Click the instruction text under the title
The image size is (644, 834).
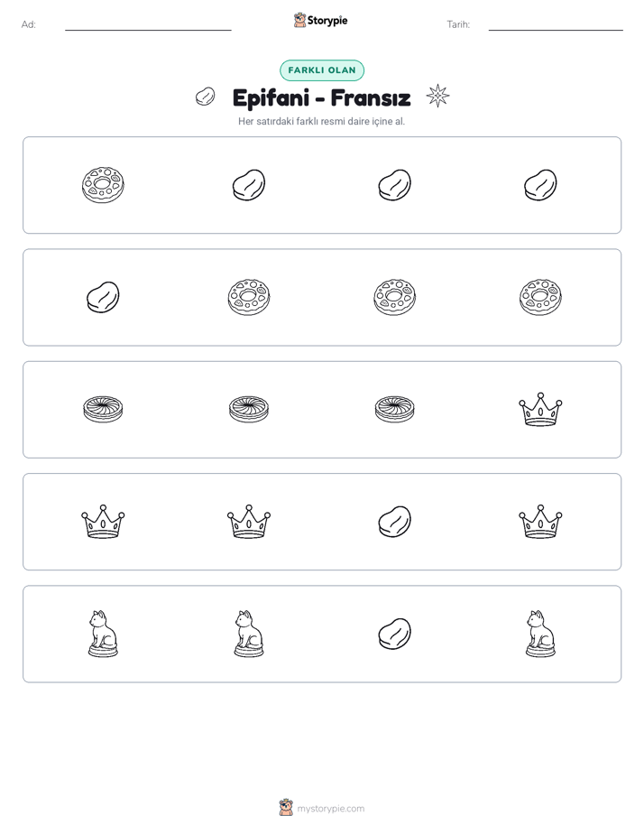[321, 121]
